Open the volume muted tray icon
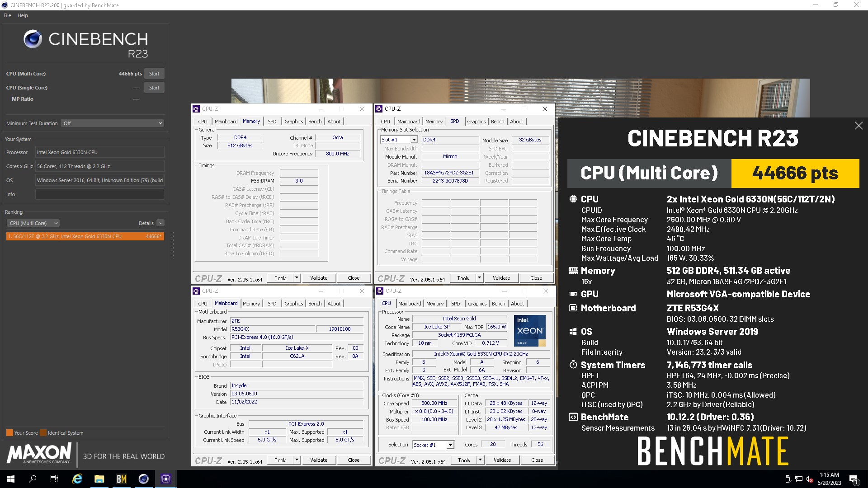This screenshot has width=868, height=488. coord(810,479)
